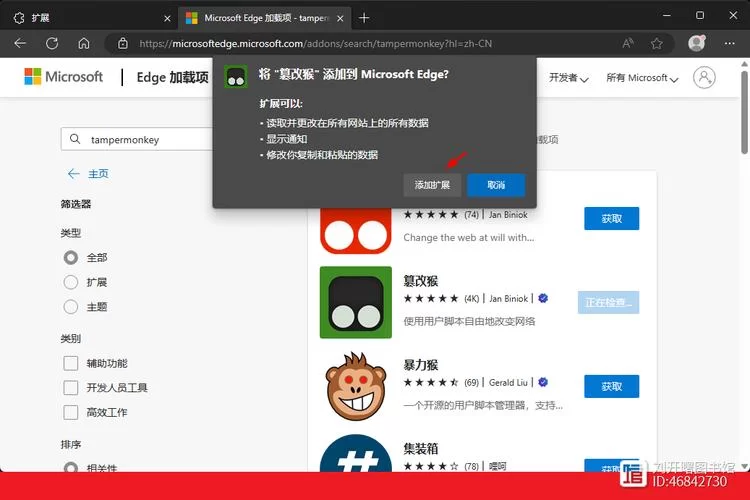The width and height of the screenshot is (750, 500).
Task: Click the 暴力猴 star rating
Action: point(431,382)
